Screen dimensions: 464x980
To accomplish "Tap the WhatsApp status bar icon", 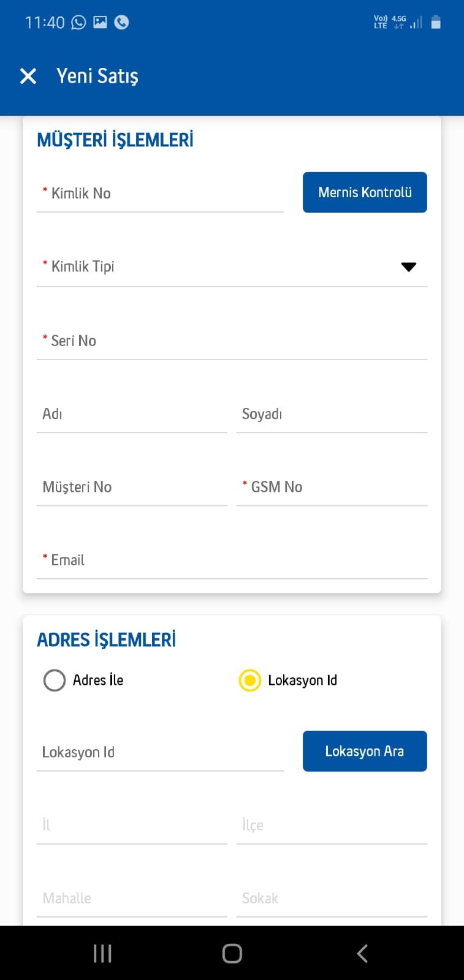I will 78,23.
